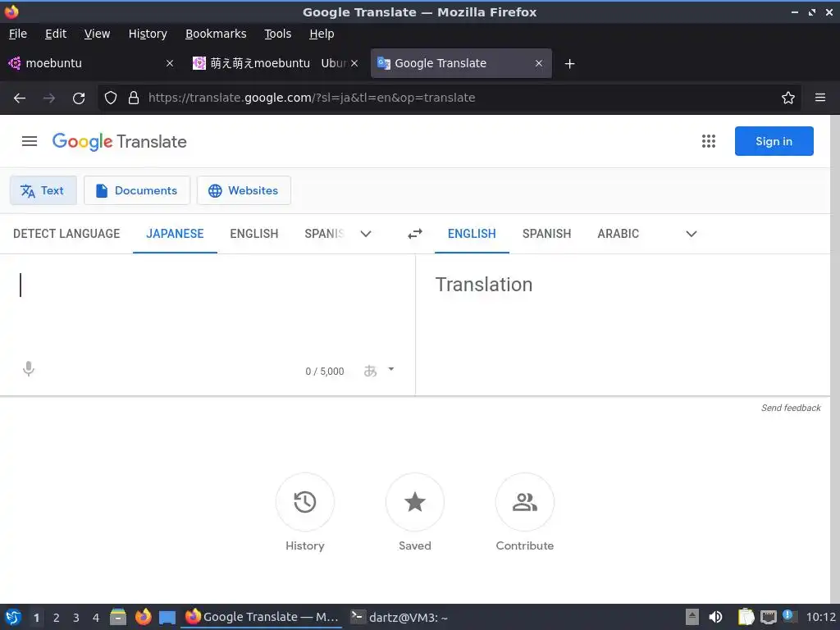
Task: Click the tracking protection shield icon
Action: pyautogui.click(x=111, y=98)
